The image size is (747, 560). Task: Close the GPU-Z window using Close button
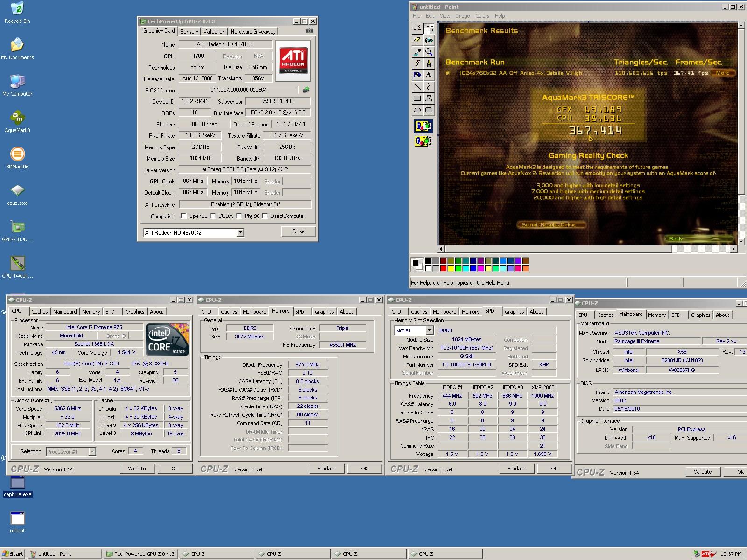[x=298, y=231]
